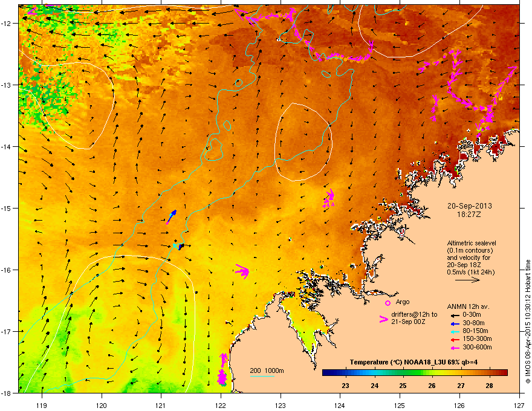
Task: Select the '30-80m' depth label
Action: tap(473, 323)
